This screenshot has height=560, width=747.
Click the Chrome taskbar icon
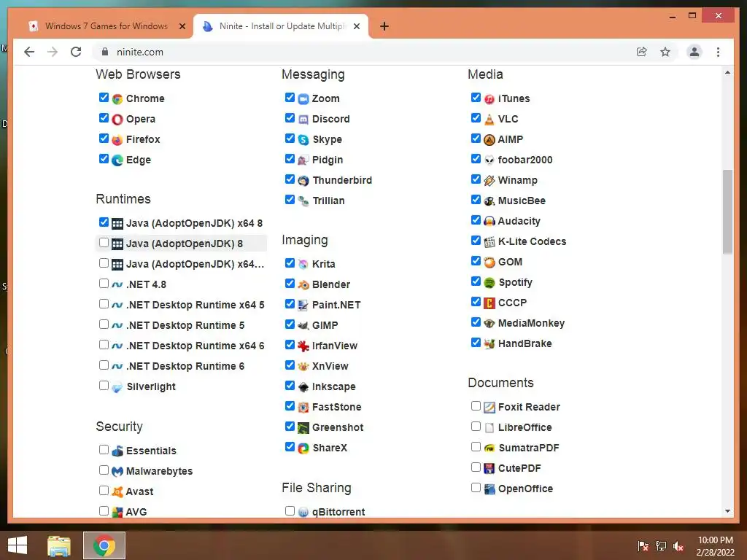click(x=104, y=545)
